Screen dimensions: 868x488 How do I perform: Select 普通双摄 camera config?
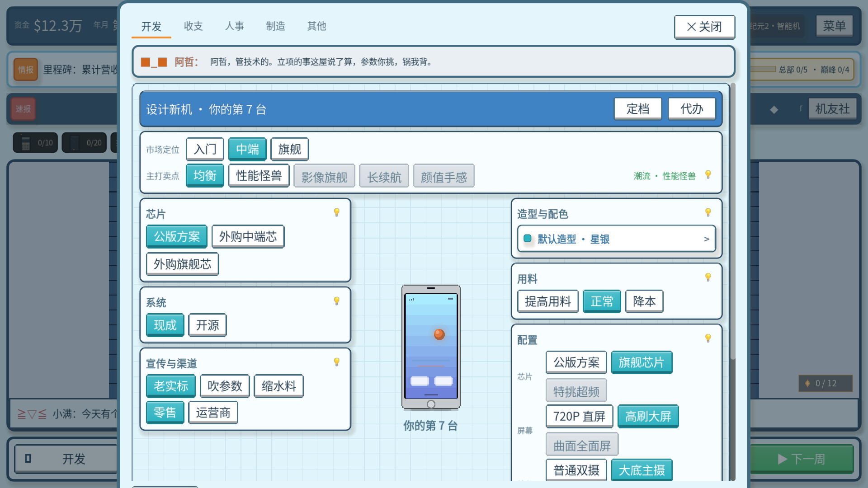click(576, 470)
